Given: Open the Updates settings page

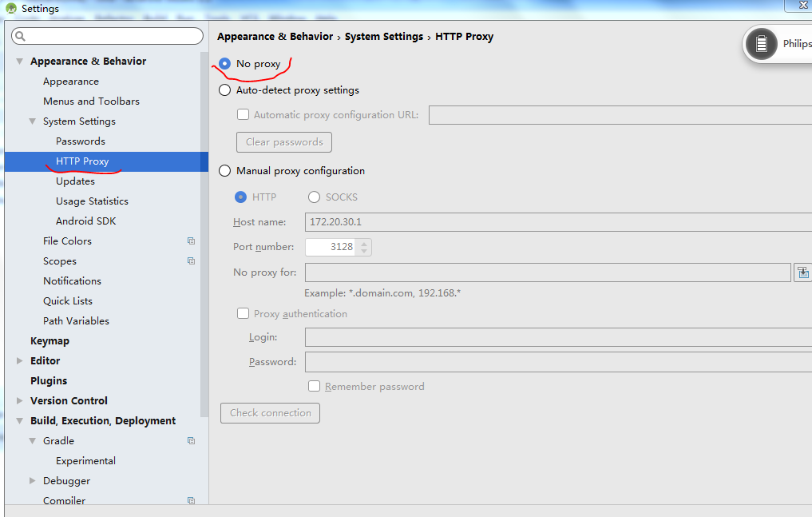Looking at the screenshot, I should [x=75, y=181].
